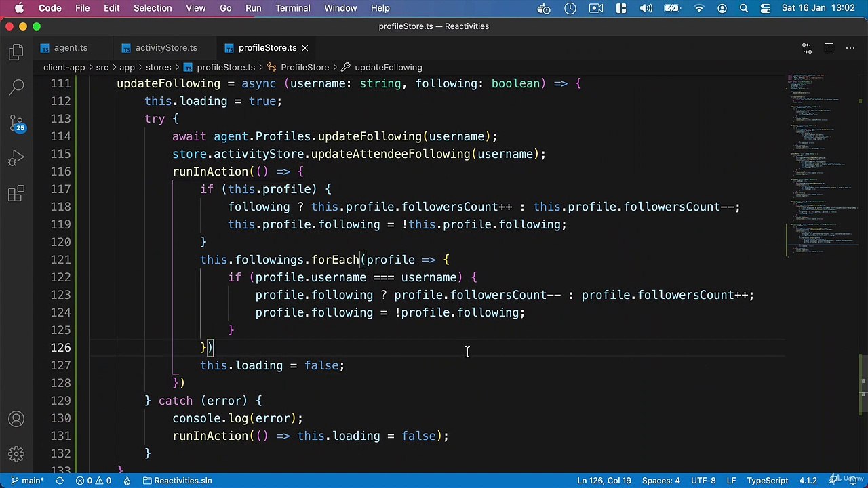Click Ln 126, Col 19 position indicator

coord(604,481)
